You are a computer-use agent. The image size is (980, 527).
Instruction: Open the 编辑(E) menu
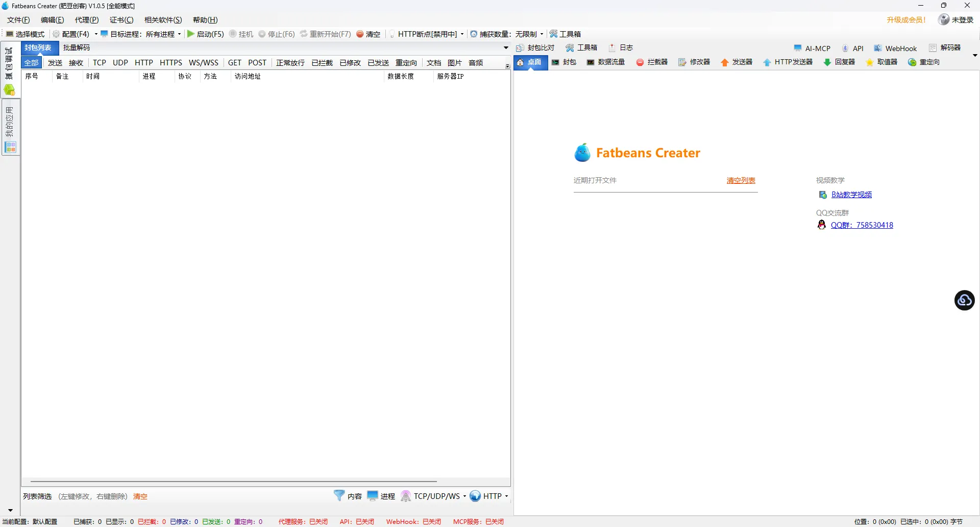tap(53, 20)
